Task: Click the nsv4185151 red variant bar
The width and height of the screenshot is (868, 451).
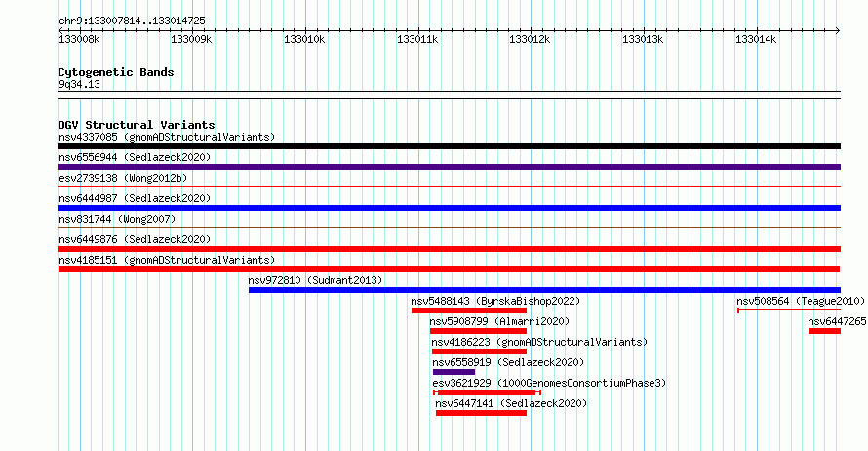Action: click(449, 269)
